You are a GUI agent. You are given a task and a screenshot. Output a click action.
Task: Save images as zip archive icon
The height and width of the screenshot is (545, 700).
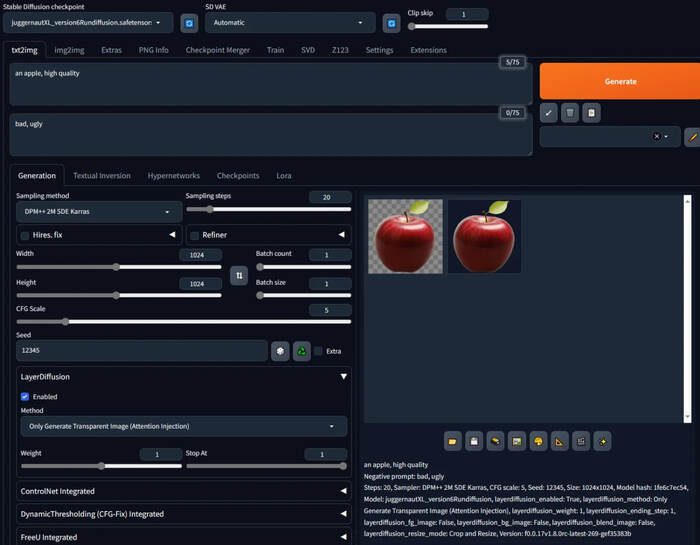click(x=495, y=441)
